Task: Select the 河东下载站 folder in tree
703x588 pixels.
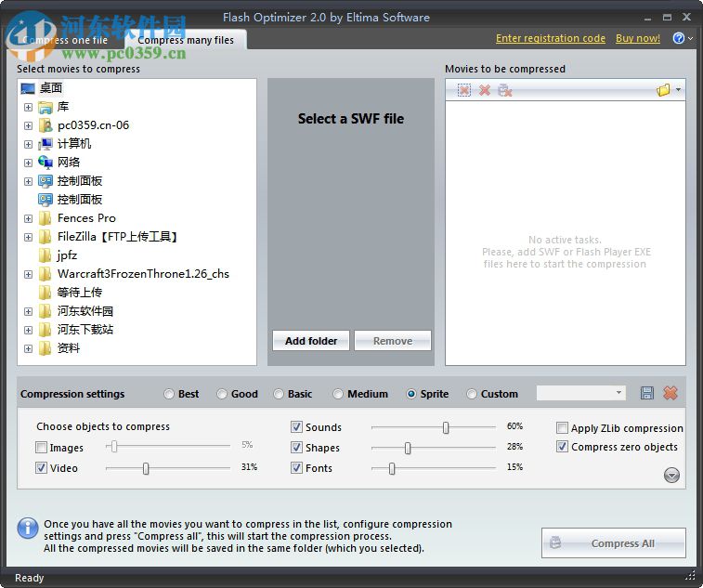Action: [x=85, y=330]
